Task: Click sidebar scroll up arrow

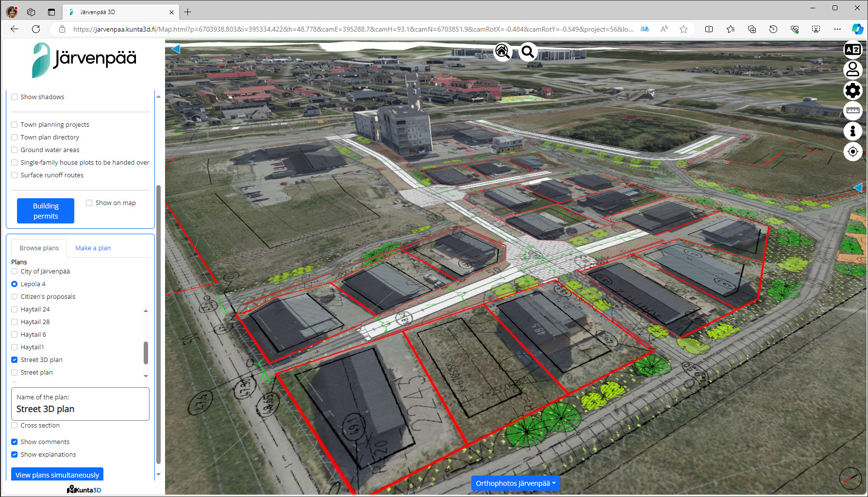Action: coord(158,97)
